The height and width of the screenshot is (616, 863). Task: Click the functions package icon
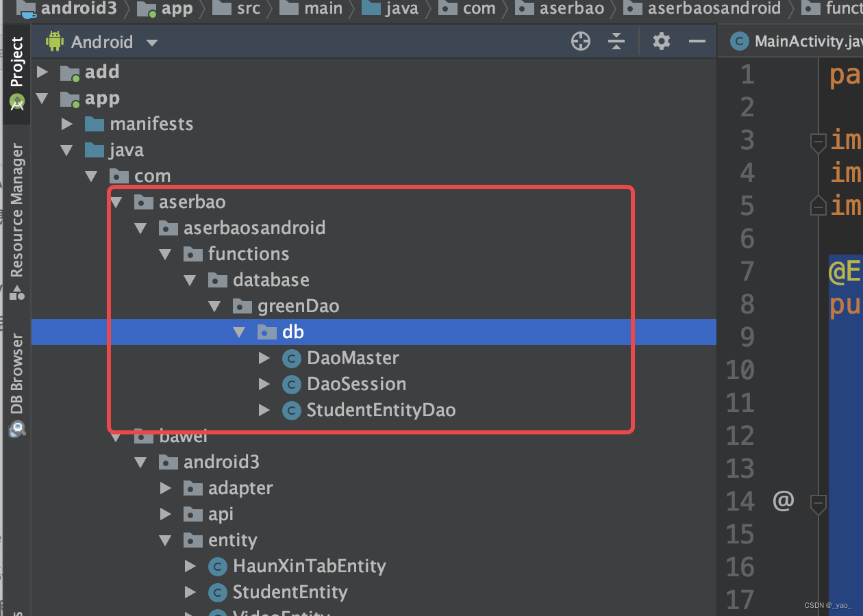tap(192, 254)
